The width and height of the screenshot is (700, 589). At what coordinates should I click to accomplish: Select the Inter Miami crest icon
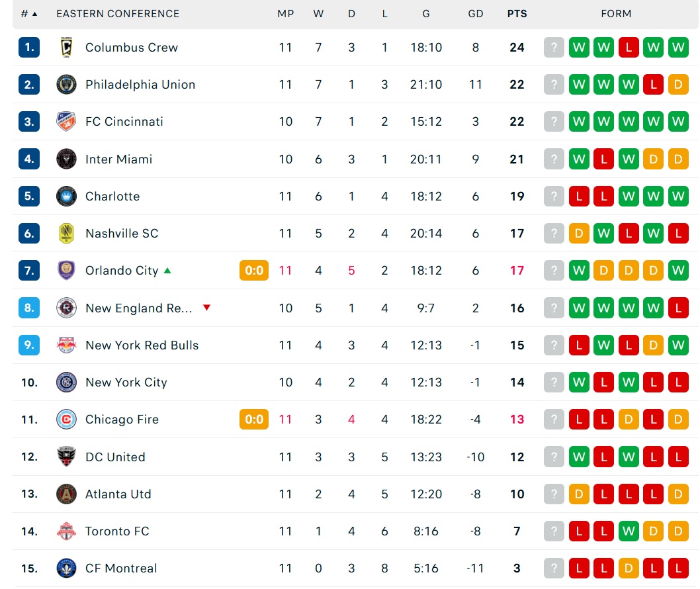(x=67, y=159)
